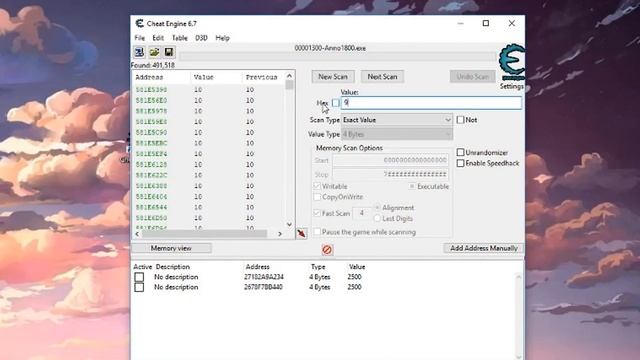This screenshot has height=360, width=640.
Task: Click the Undo Scan button
Action: (473, 77)
